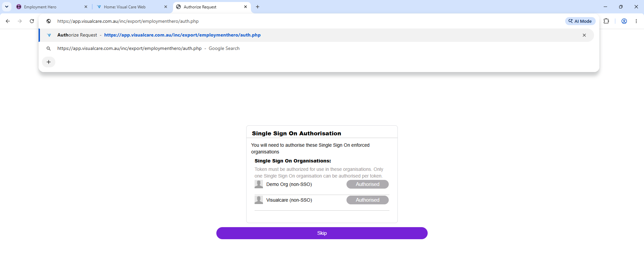Click the Single Sign On Authorisation heading
The image size is (644, 268).
click(297, 133)
